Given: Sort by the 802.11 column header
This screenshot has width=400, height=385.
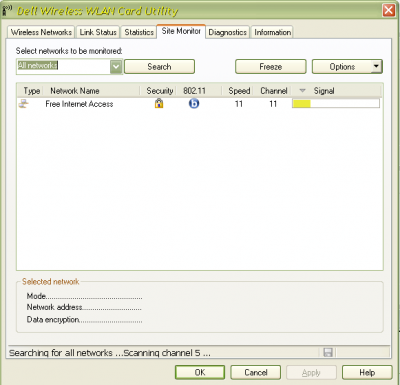Looking at the screenshot, I should tap(198, 91).
